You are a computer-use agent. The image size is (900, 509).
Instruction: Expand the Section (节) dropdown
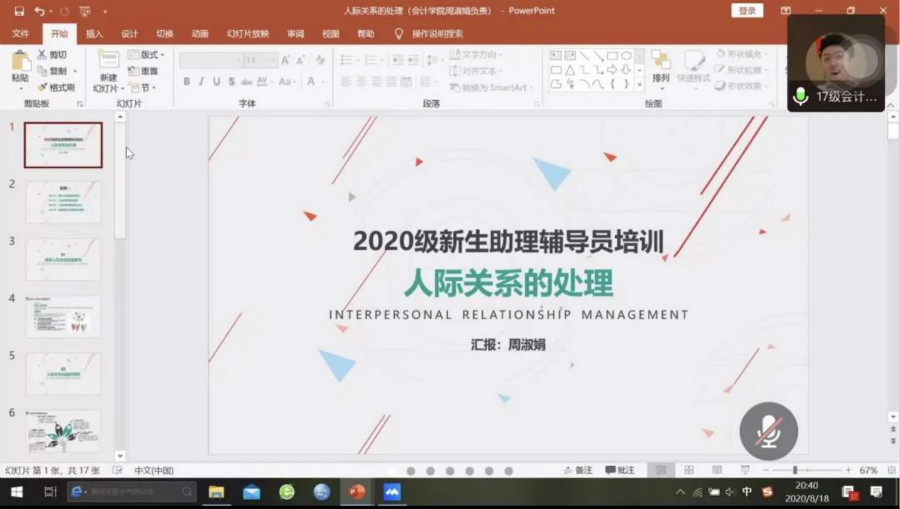(x=142, y=87)
